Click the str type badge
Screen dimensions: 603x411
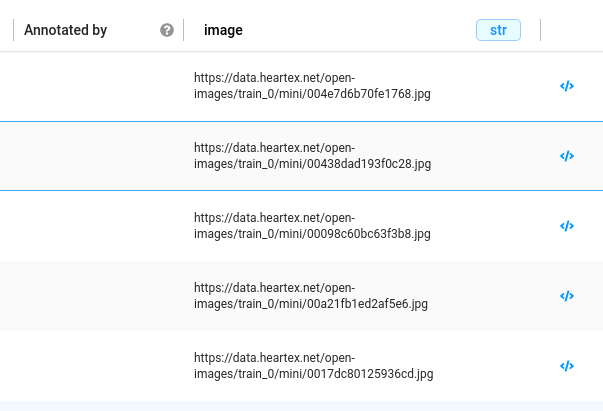coord(498,30)
